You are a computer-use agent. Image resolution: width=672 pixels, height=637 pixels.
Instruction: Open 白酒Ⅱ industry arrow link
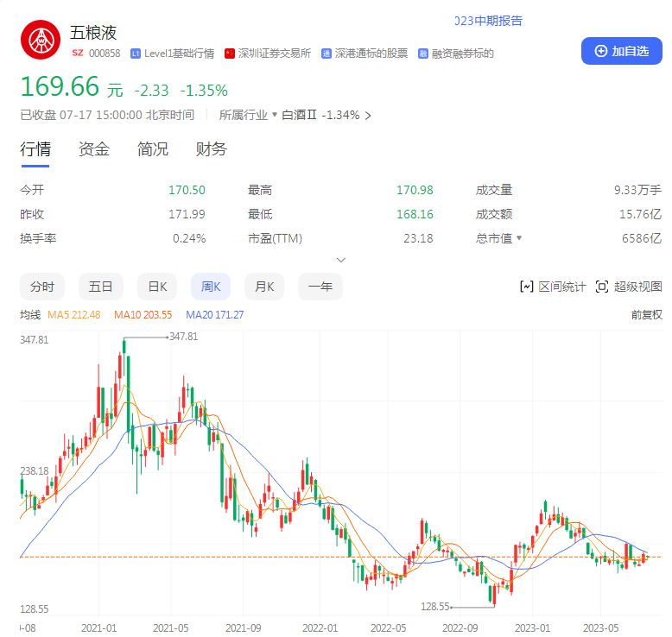(x=368, y=116)
